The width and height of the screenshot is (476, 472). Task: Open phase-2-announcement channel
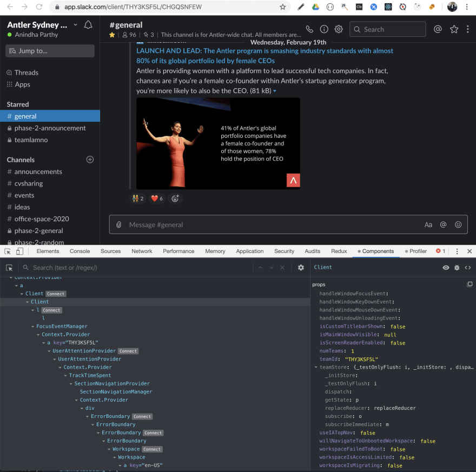[x=50, y=128]
